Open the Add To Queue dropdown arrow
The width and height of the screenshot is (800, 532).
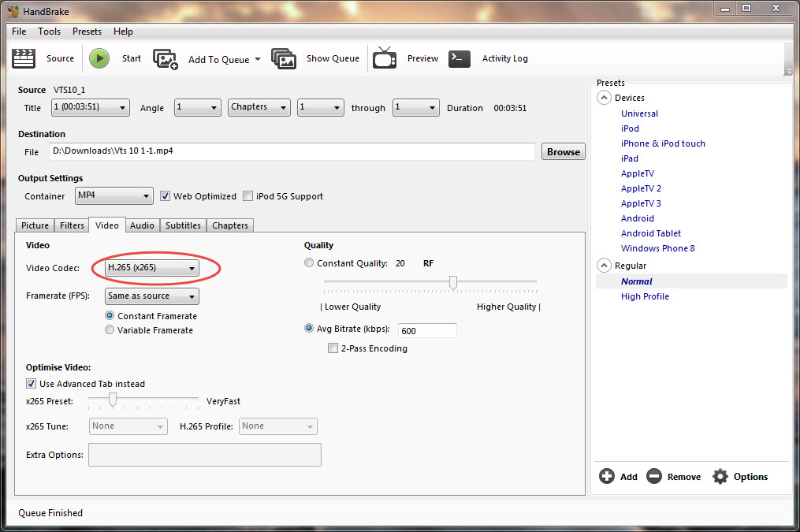pyautogui.click(x=258, y=59)
